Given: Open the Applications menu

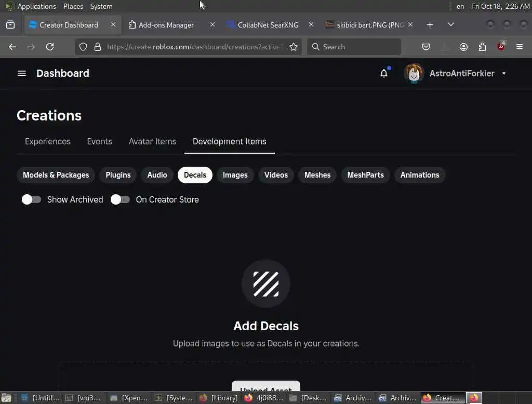Looking at the screenshot, I should click(x=37, y=6).
